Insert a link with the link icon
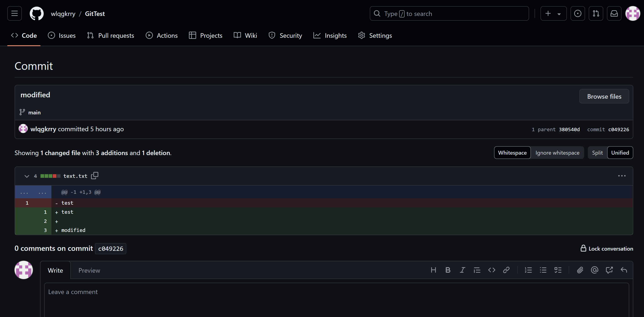 click(x=506, y=270)
